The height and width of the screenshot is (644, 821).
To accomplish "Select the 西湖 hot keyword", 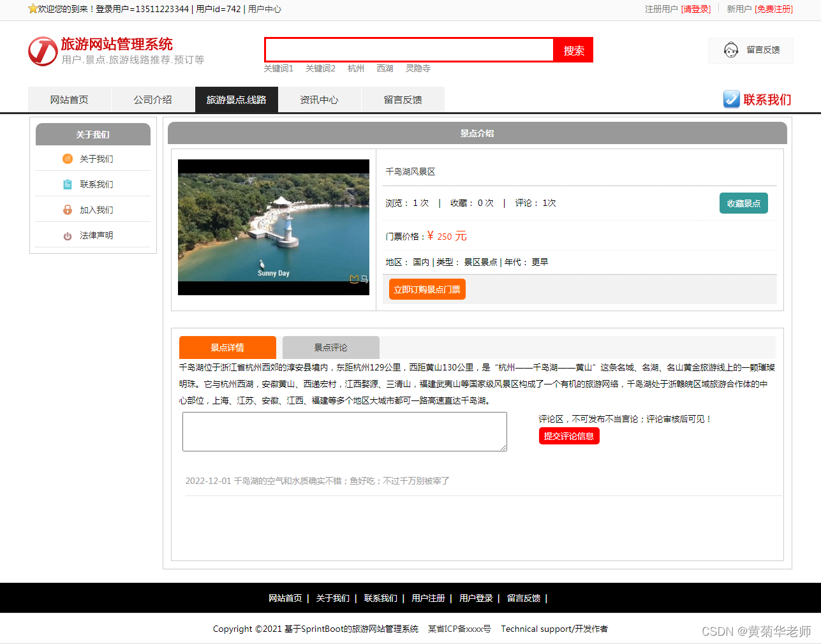I will 385,68.
